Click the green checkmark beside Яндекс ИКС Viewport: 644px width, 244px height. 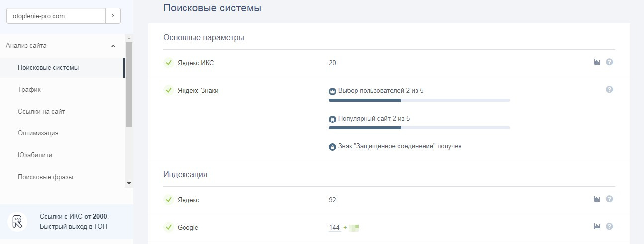(168, 63)
